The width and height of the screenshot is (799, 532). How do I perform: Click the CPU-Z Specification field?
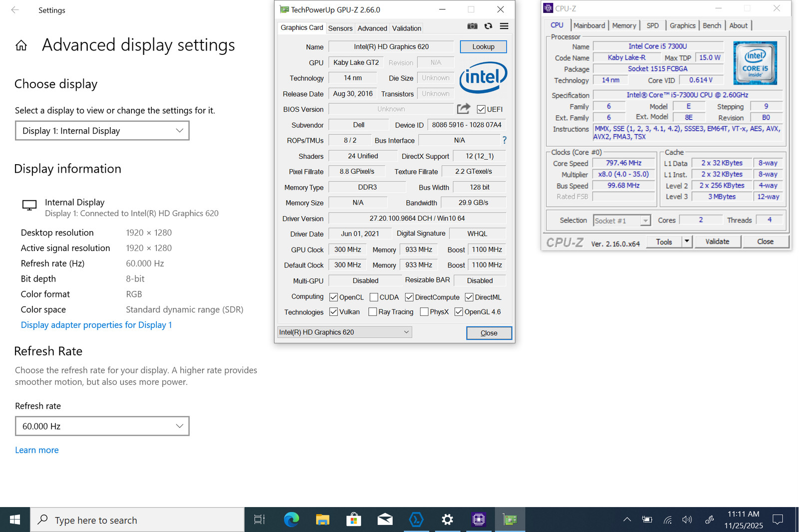(687, 95)
